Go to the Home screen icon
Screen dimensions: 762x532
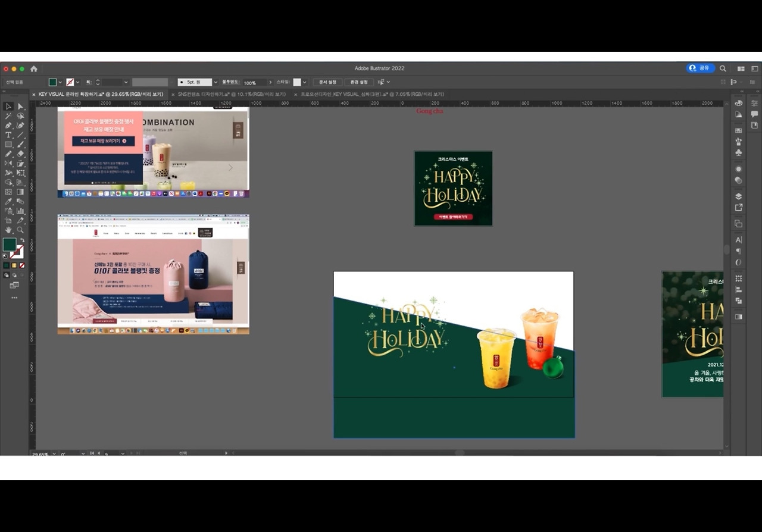coord(34,68)
